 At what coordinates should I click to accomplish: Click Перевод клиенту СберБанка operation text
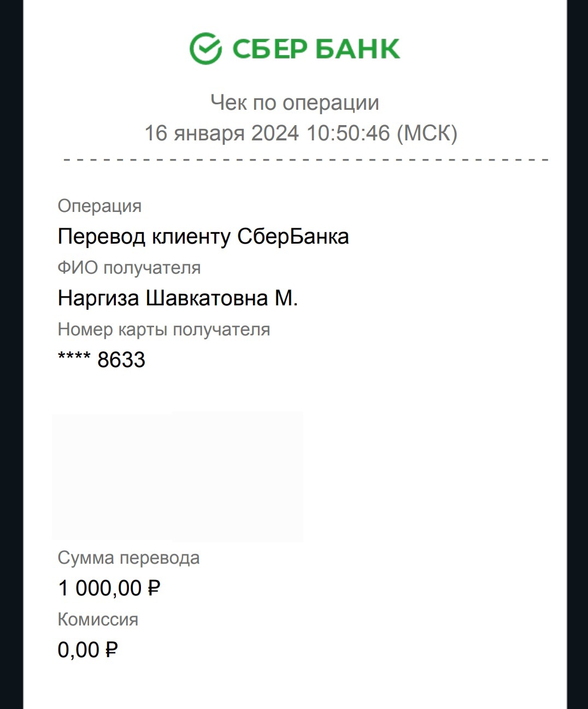click(203, 237)
